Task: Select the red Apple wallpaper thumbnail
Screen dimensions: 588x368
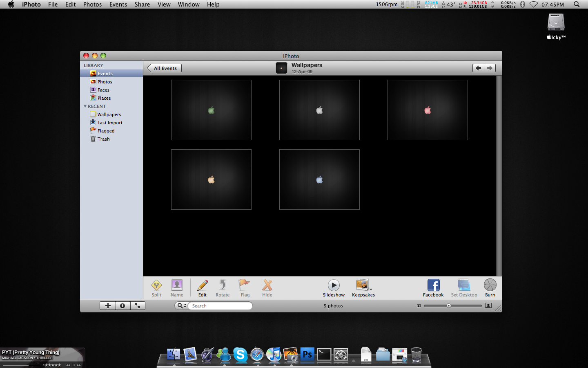Action: point(428,110)
